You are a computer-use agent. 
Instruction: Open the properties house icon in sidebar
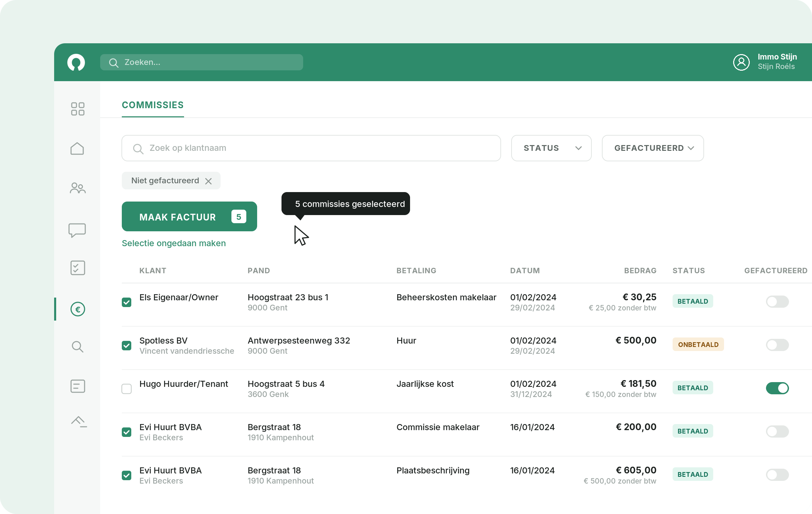tap(77, 148)
